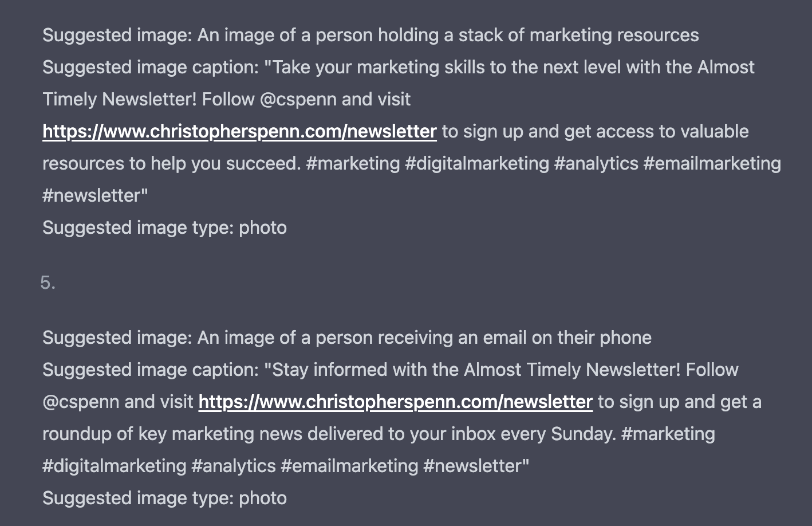The width and height of the screenshot is (812, 526).
Task: Click the last 'Suggested image type: photo' line
Action: click(164, 498)
